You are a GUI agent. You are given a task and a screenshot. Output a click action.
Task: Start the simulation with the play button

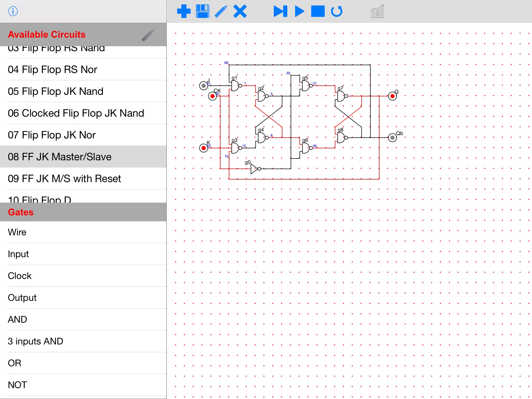pos(300,11)
